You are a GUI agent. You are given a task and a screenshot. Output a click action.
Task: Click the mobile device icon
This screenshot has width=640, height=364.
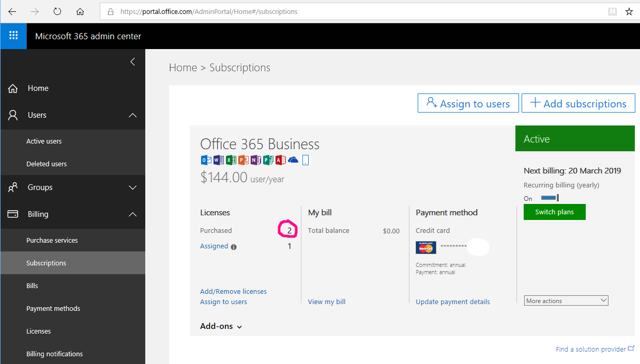306,160
